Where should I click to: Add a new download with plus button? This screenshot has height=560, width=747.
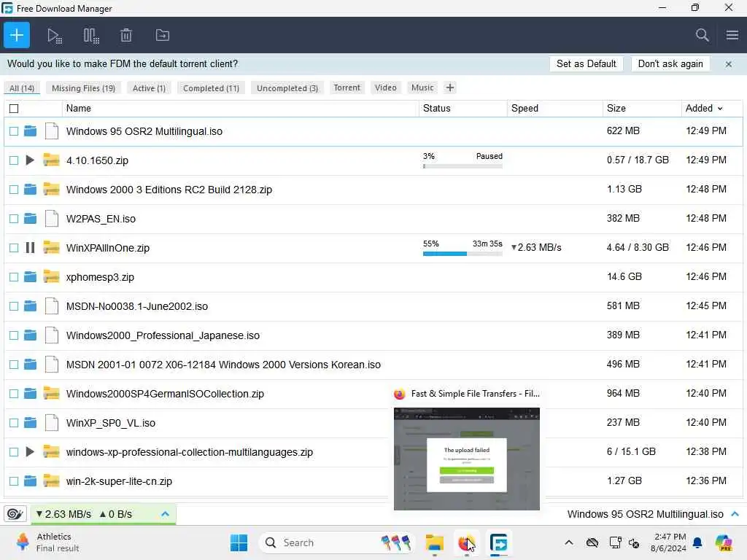(x=17, y=35)
